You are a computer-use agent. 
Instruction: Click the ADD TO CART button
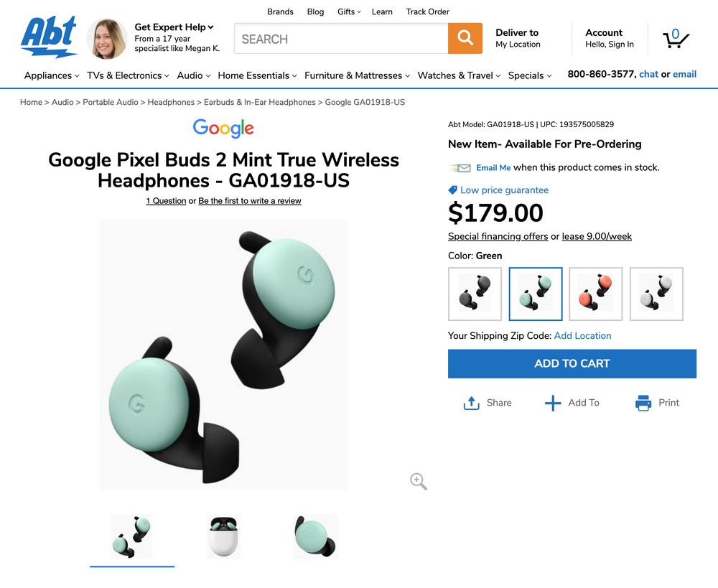572,363
